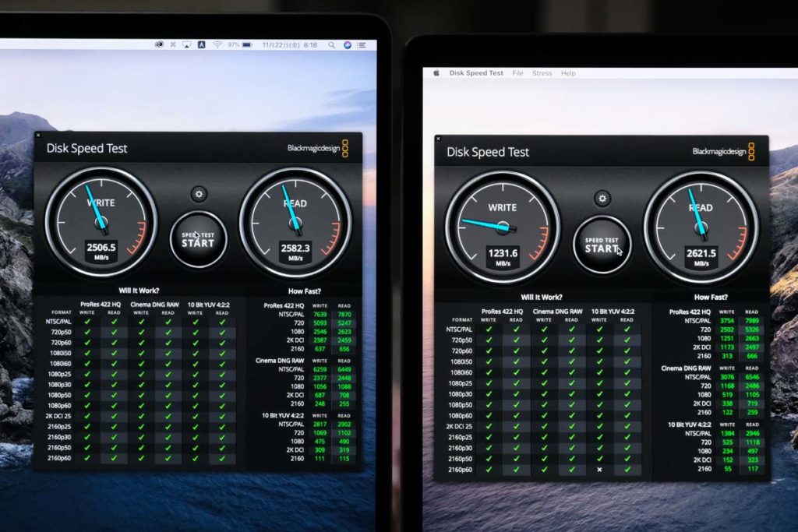
Task: Open Wi-Fi status icon in menu bar
Action: point(217,44)
